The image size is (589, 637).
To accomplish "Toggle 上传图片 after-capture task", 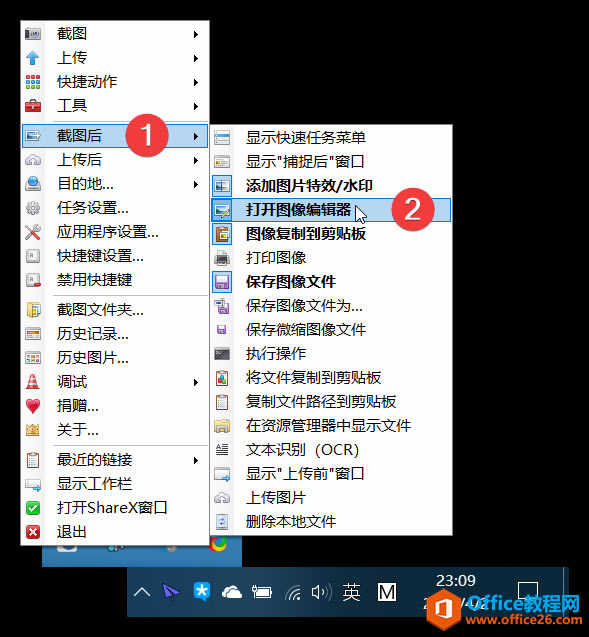I will 331,498.
